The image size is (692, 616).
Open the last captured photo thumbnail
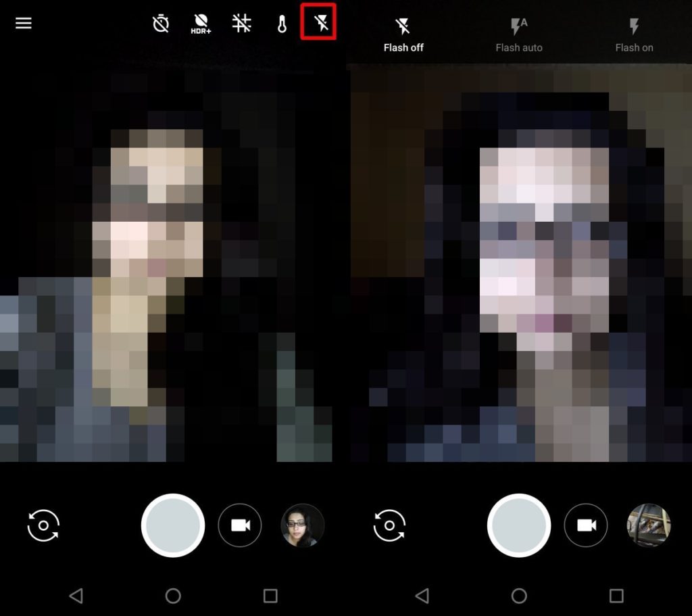pyautogui.click(x=302, y=525)
